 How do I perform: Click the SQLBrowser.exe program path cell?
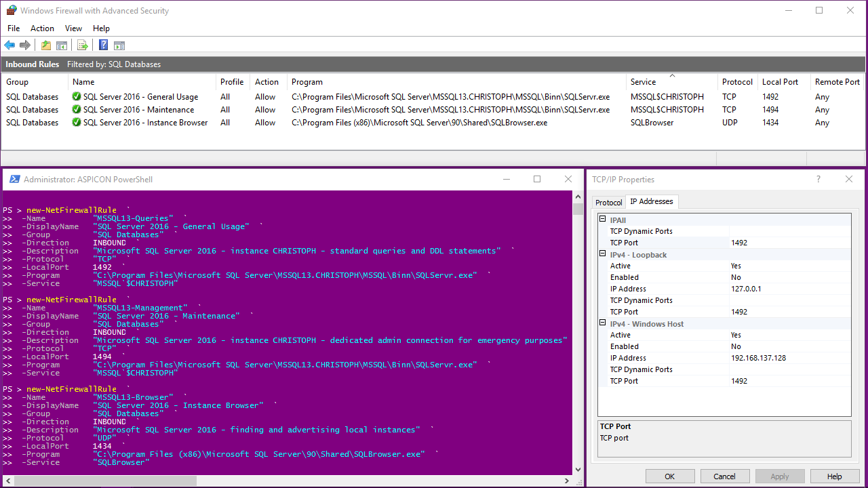(x=419, y=123)
